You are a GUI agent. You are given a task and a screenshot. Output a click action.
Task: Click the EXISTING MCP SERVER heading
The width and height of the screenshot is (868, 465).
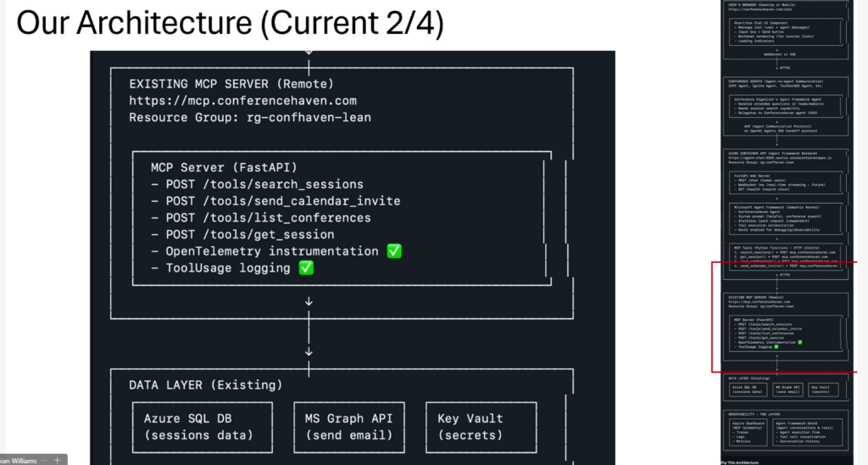pos(231,84)
